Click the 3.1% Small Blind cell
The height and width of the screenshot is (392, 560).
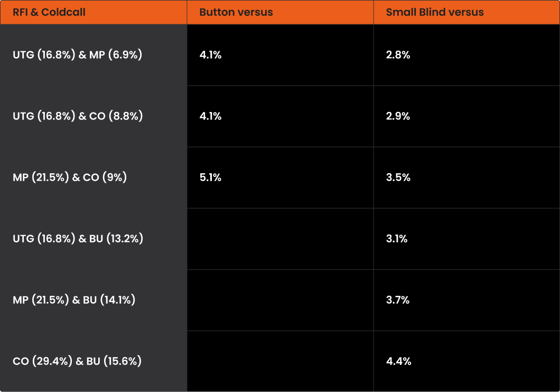click(x=397, y=239)
